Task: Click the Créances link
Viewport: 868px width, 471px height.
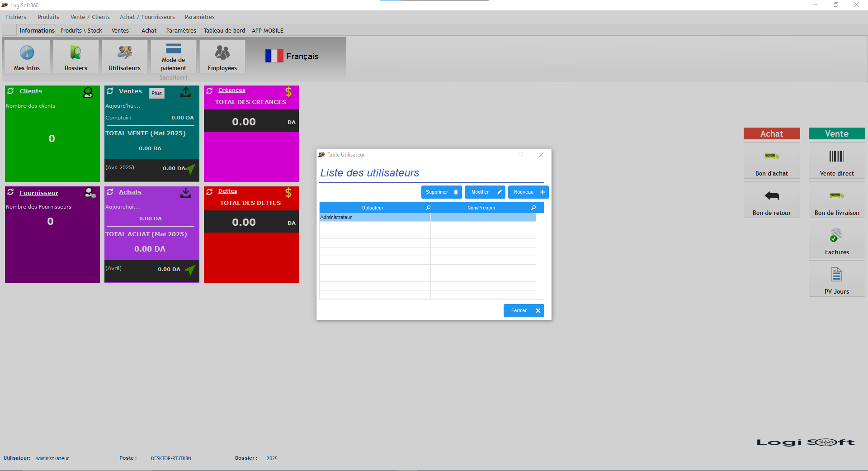Action: click(x=231, y=90)
